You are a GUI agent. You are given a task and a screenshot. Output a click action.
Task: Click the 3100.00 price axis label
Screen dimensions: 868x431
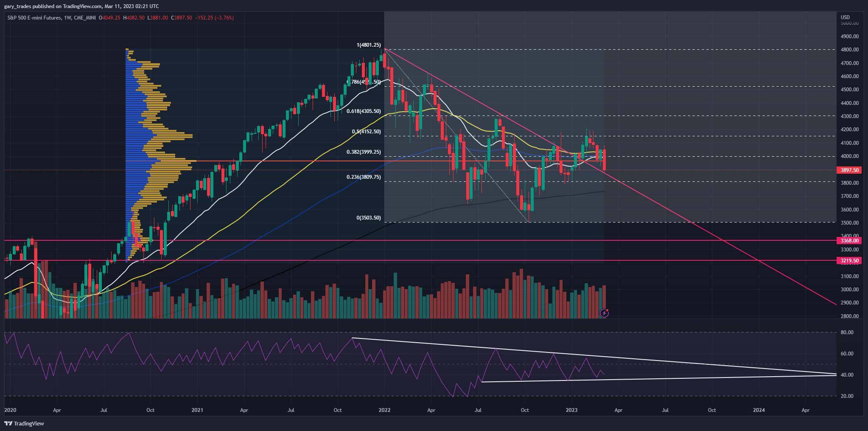click(x=850, y=276)
